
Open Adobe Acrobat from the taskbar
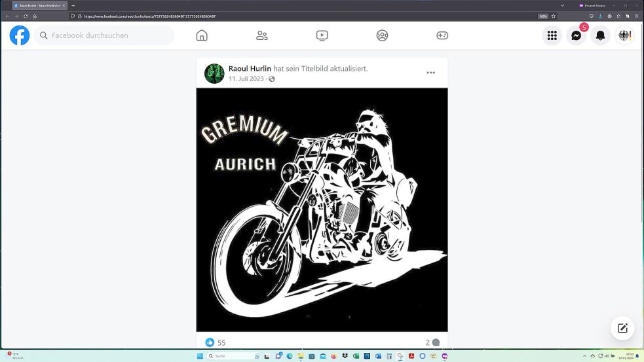click(411, 356)
